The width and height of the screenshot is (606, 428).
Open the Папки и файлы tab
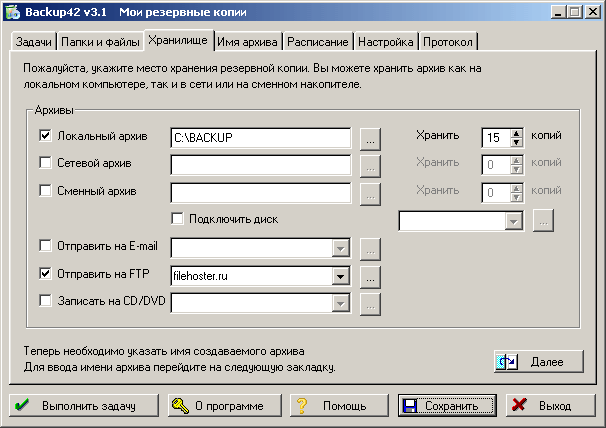(x=99, y=43)
